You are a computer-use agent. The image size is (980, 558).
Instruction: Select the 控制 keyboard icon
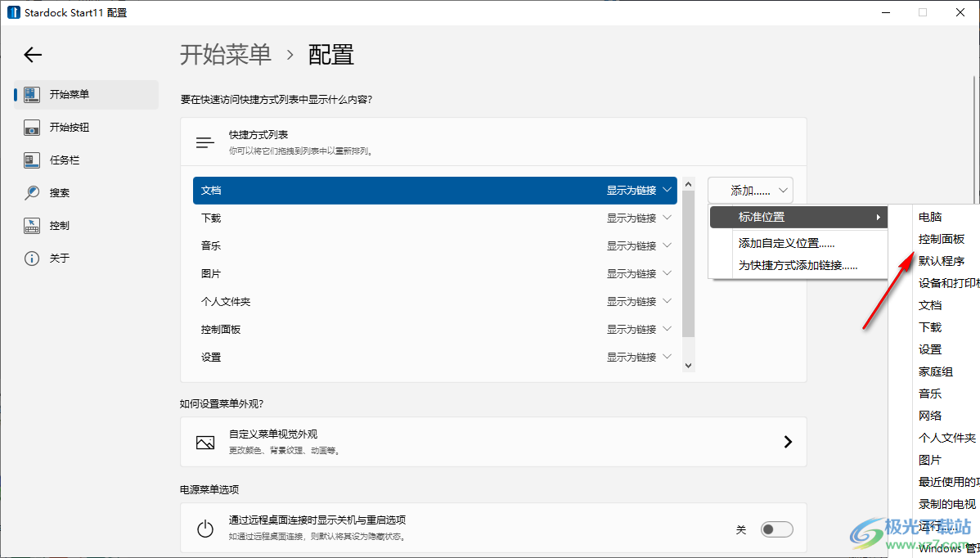[x=33, y=225]
